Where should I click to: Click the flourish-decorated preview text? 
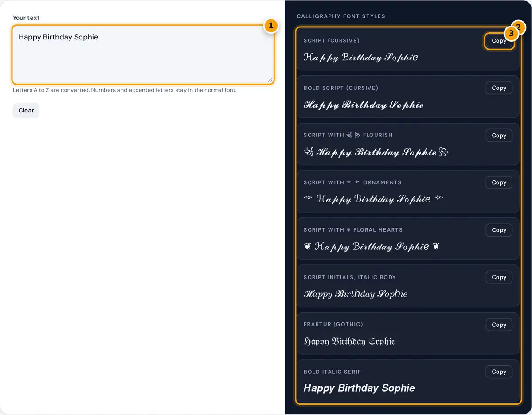point(376,152)
